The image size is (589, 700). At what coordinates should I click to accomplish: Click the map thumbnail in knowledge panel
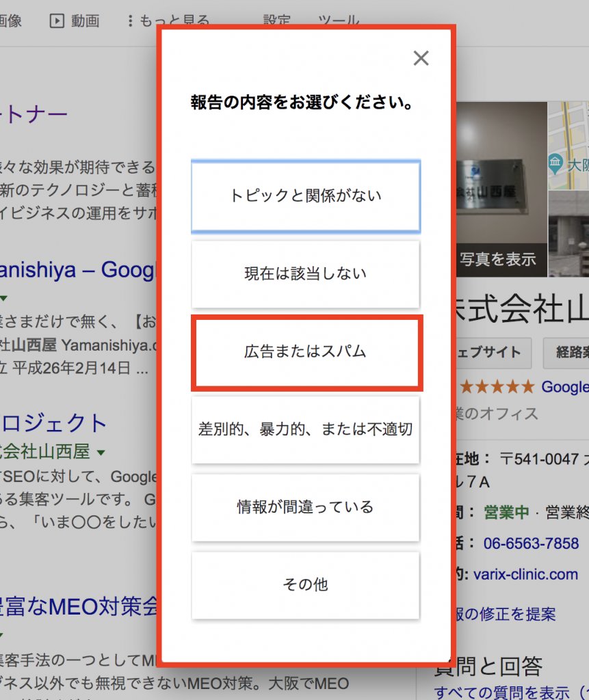coord(568,146)
